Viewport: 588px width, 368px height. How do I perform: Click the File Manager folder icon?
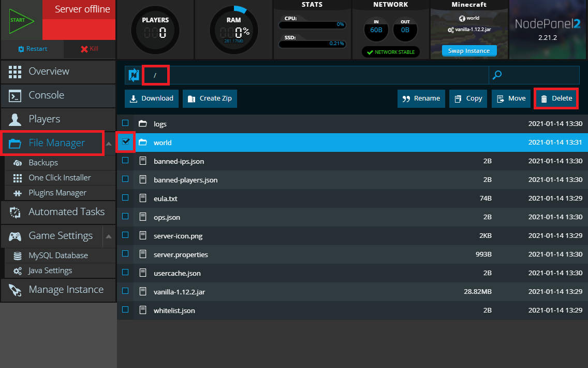15,143
